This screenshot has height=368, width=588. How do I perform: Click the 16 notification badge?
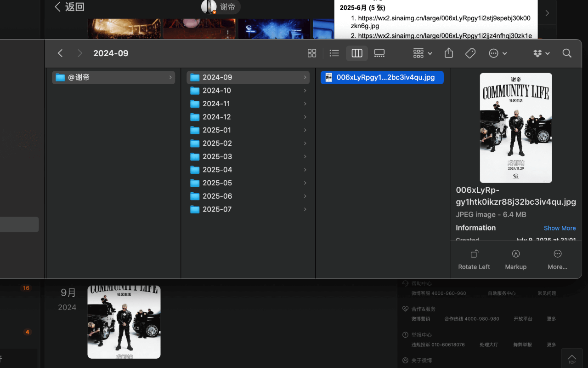tap(26, 288)
